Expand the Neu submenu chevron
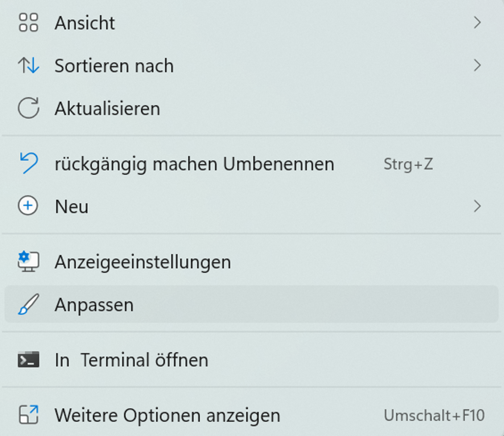 (478, 206)
